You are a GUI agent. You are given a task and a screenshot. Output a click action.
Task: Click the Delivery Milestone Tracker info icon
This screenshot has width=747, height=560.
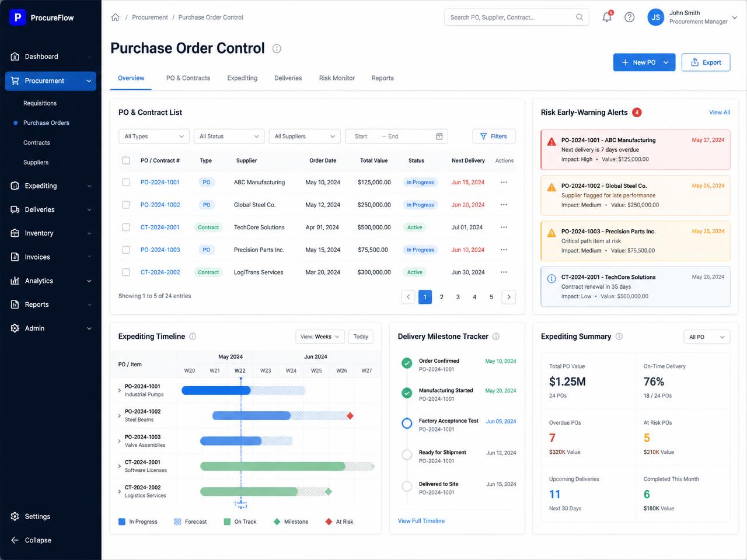[496, 336]
